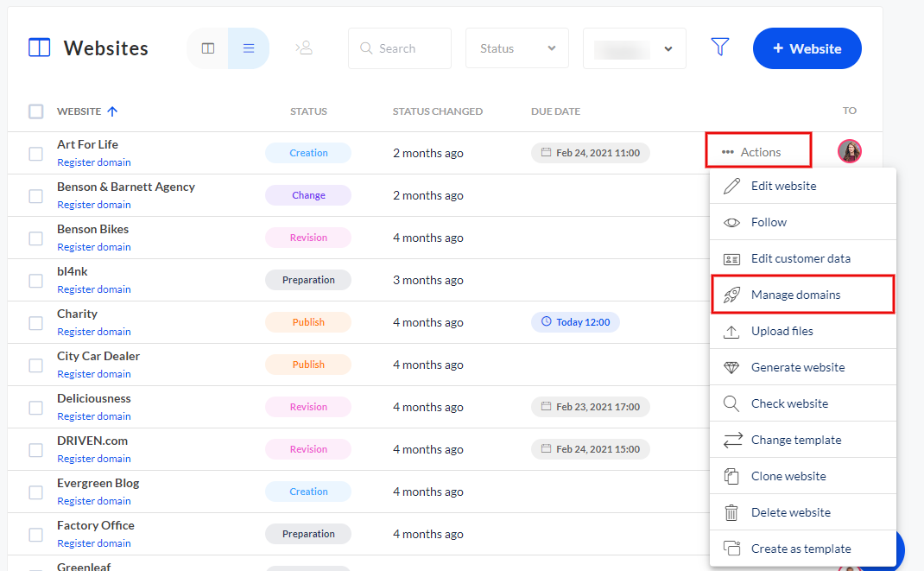Click the magnifying glass in the search box
924x571 pixels.
365,48
